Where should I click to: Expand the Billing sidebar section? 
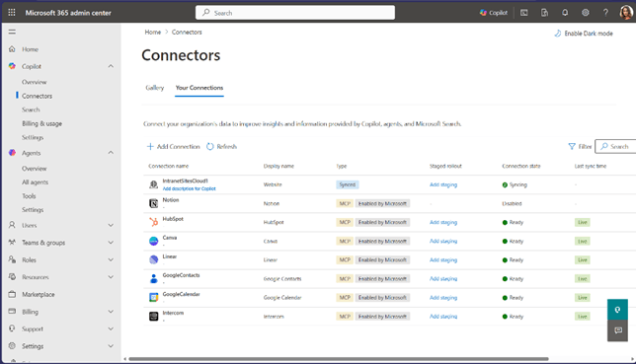click(x=111, y=312)
